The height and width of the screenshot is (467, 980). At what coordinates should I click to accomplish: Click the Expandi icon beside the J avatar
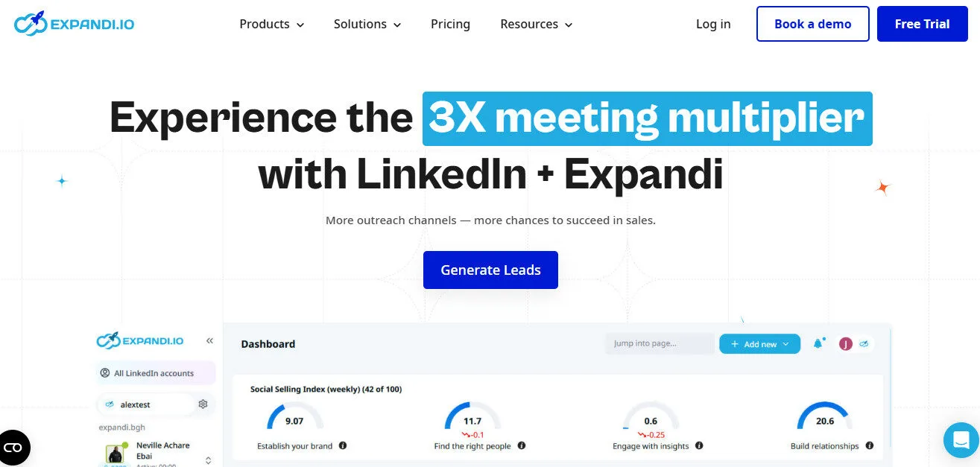coord(864,343)
